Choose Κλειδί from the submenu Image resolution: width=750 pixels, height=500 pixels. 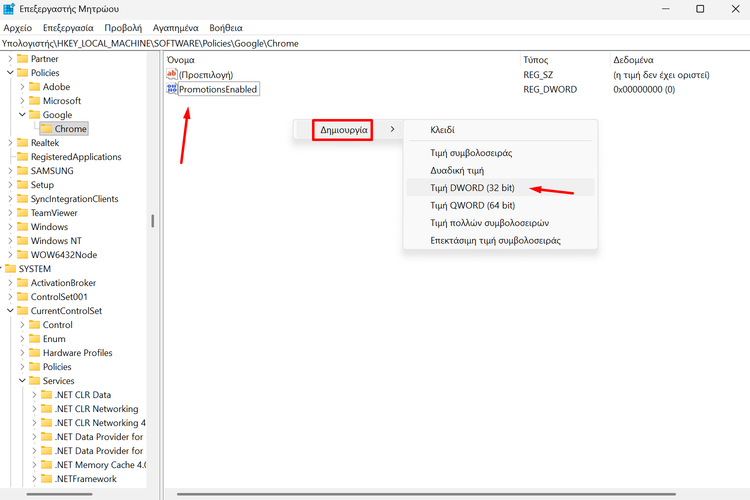pos(500,130)
